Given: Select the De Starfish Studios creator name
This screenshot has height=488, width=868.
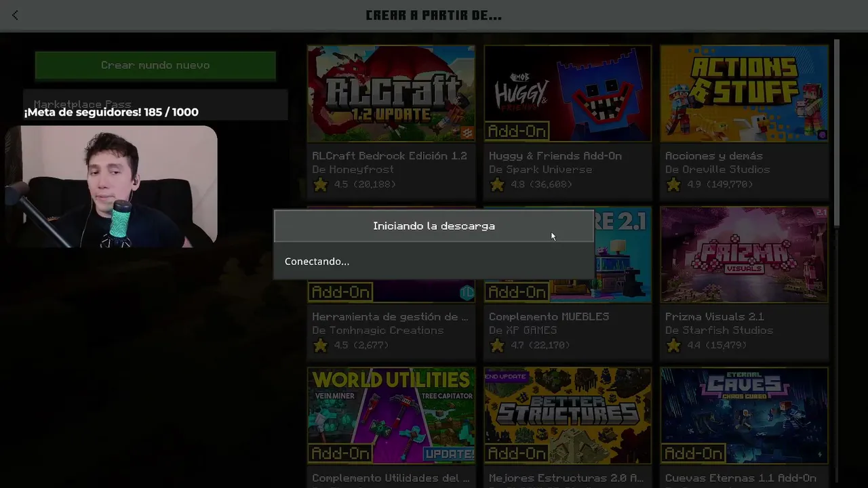Looking at the screenshot, I should (x=719, y=330).
